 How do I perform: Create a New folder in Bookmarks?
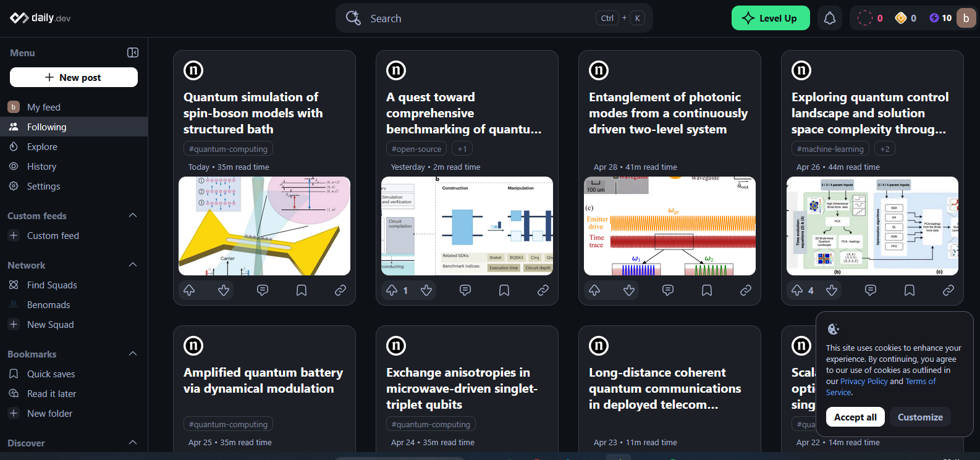[74, 413]
